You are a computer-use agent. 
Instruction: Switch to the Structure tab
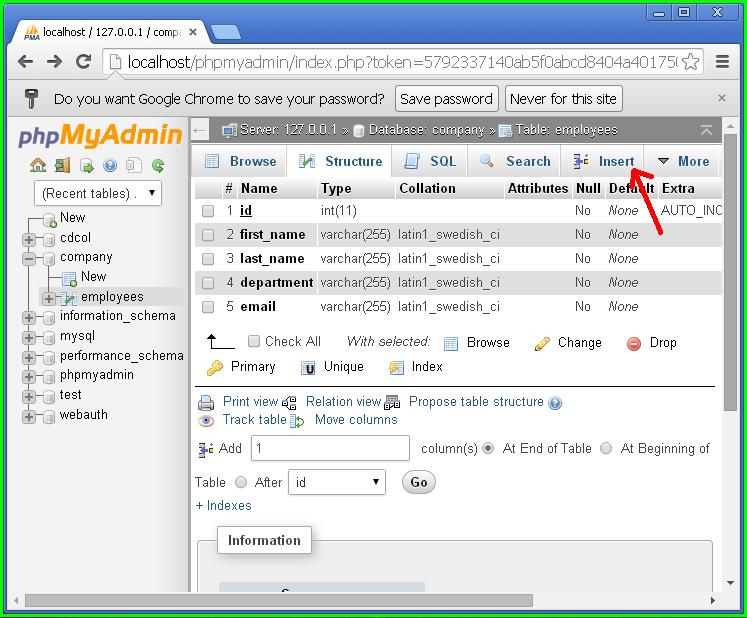point(339,161)
